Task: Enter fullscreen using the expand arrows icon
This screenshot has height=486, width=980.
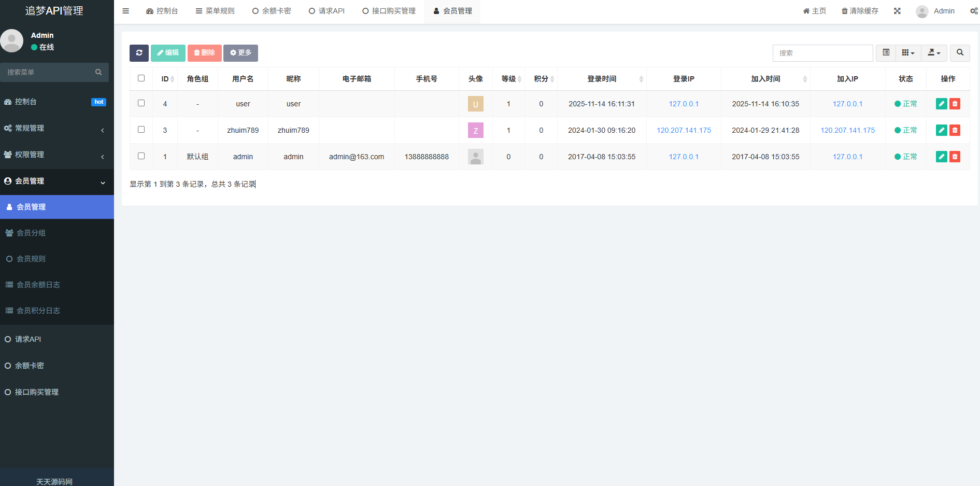Action: click(x=897, y=10)
